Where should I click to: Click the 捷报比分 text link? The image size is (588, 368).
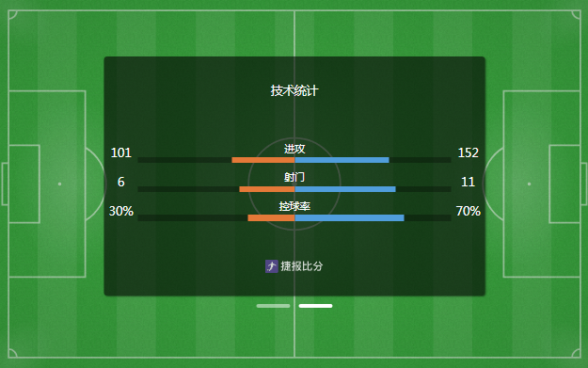click(301, 266)
